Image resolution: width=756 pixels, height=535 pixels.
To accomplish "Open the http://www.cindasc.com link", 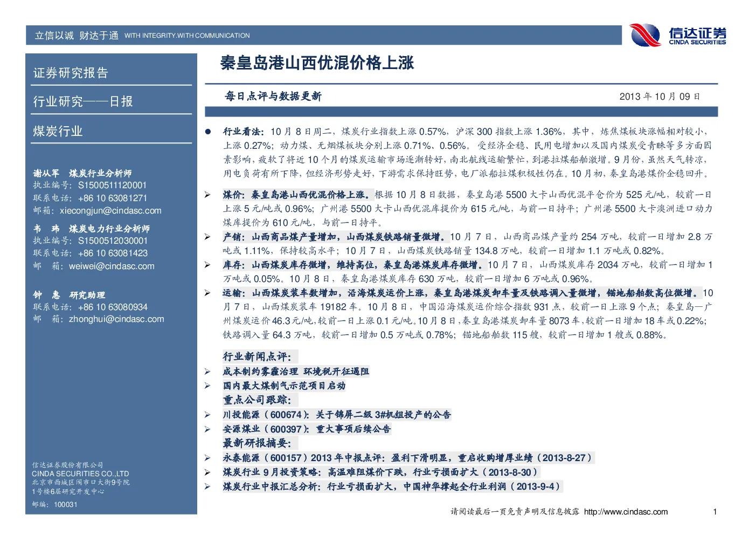I will 626,512.
